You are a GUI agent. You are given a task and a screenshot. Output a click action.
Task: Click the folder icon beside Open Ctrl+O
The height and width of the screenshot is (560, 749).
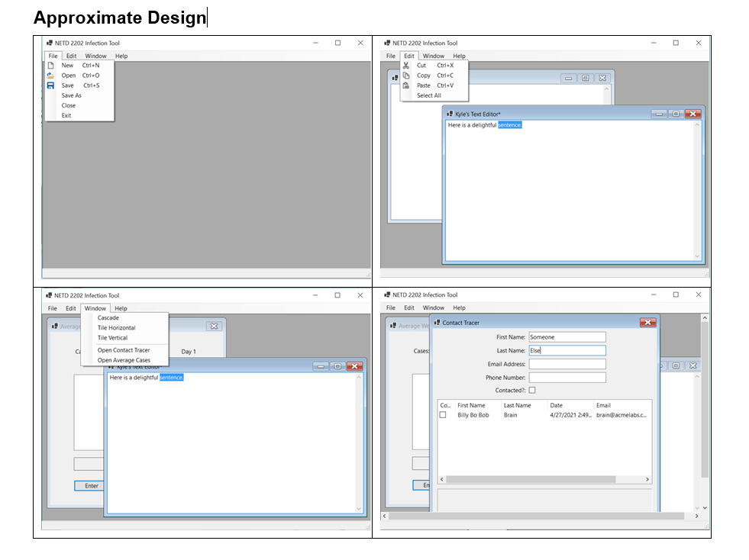point(50,76)
